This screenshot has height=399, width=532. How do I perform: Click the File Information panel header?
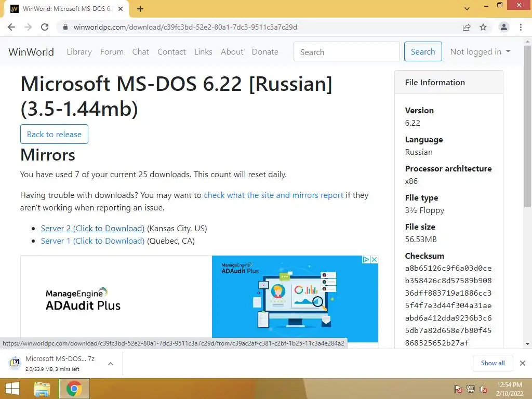tap(448, 82)
